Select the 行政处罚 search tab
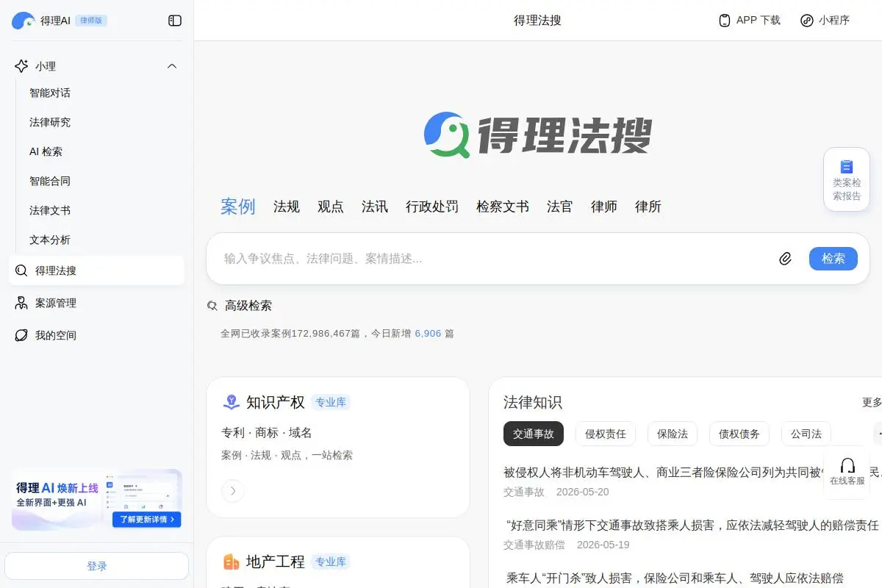The width and height of the screenshot is (882, 588). pyautogui.click(x=432, y=207)
